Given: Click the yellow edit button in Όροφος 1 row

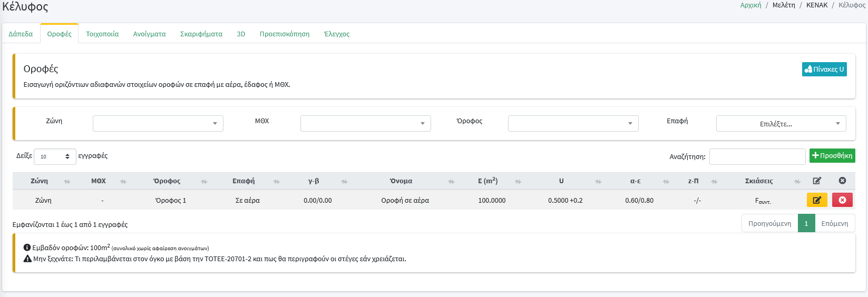Looking at the screenshot, I should click(816, 200).
